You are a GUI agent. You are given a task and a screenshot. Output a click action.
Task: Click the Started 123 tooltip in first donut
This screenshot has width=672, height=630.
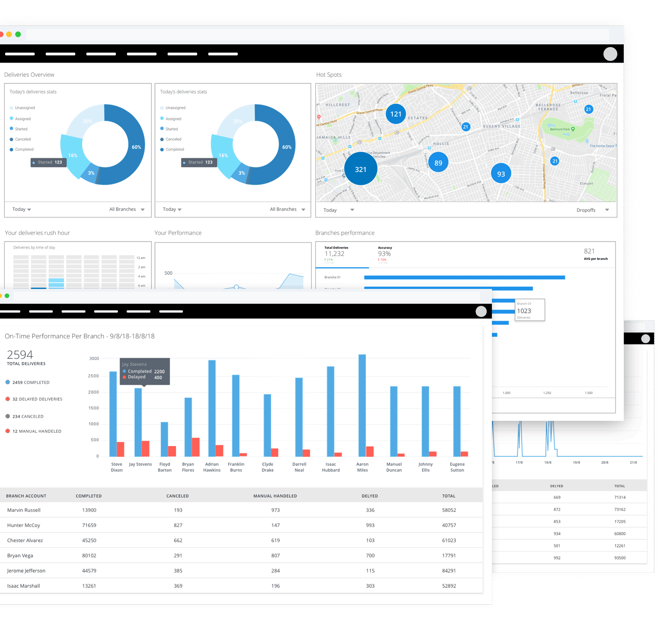click(48, 162)
